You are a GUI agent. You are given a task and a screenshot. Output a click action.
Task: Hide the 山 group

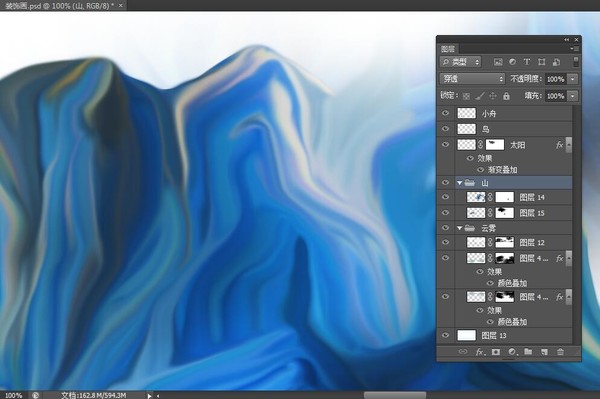[445, 182]
